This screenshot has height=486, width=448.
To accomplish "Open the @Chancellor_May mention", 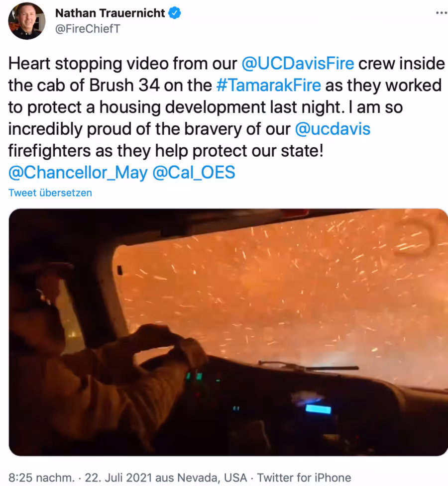I will (78, 173).
